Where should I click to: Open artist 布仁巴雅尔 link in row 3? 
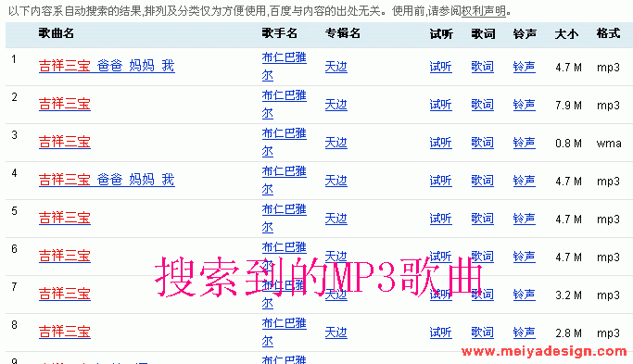[x=285, y=143]
